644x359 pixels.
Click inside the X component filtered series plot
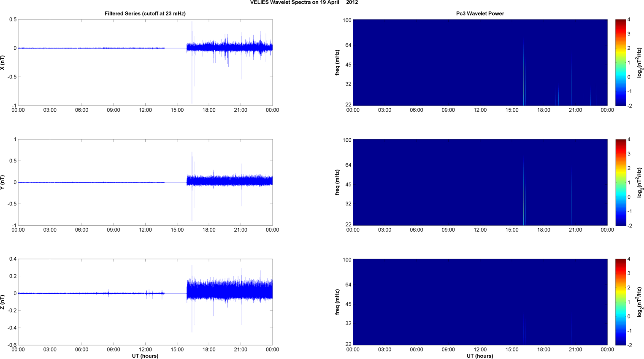(145, 62)
